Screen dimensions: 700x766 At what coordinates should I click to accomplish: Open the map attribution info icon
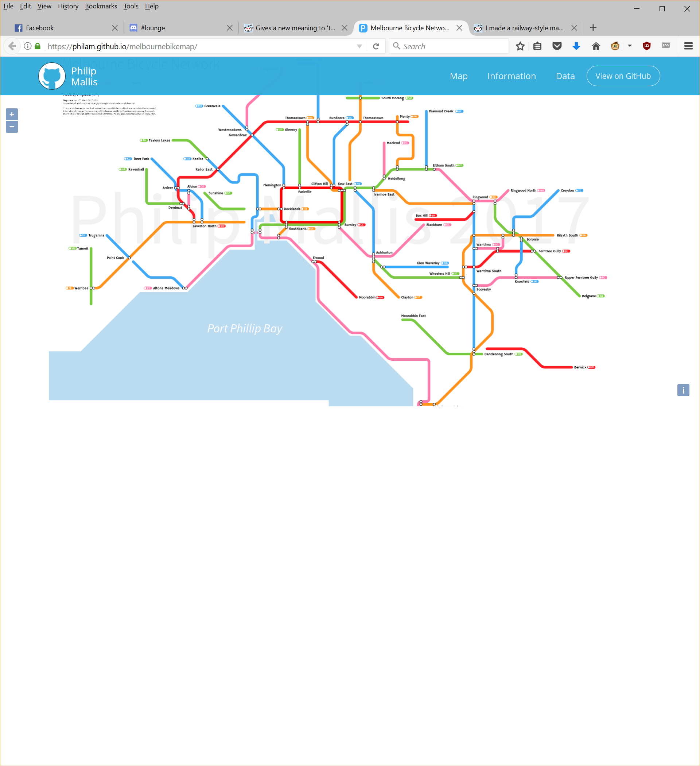(682, 390)
